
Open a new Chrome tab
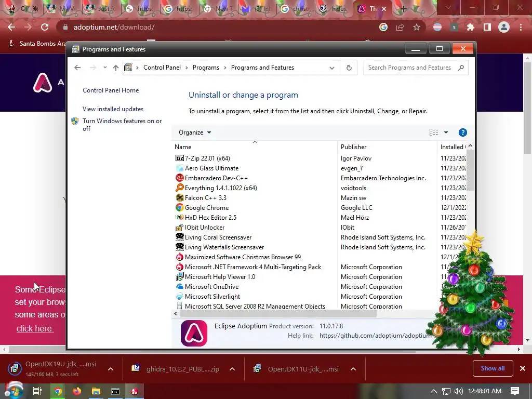(x=403, y=9)
